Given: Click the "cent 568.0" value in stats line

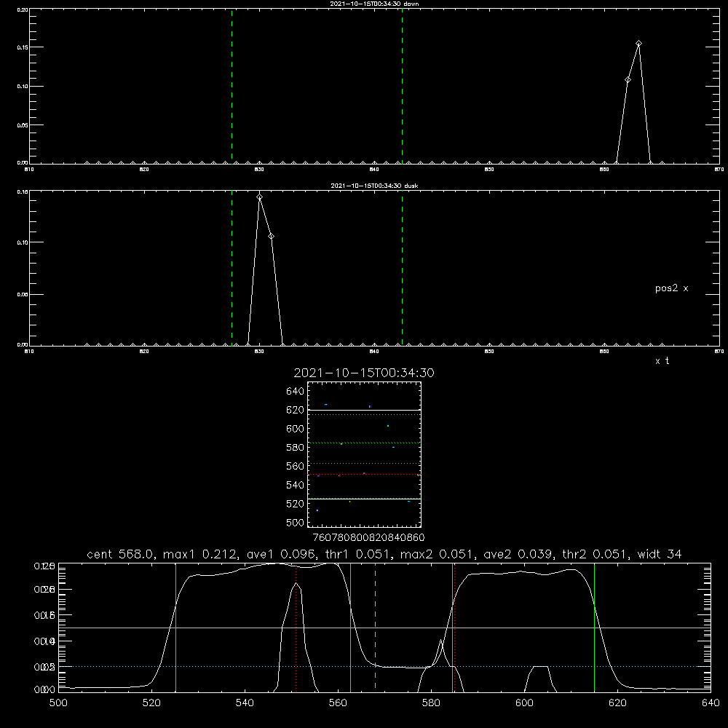Looking at the screenshot, I should (x=120, y=554).
